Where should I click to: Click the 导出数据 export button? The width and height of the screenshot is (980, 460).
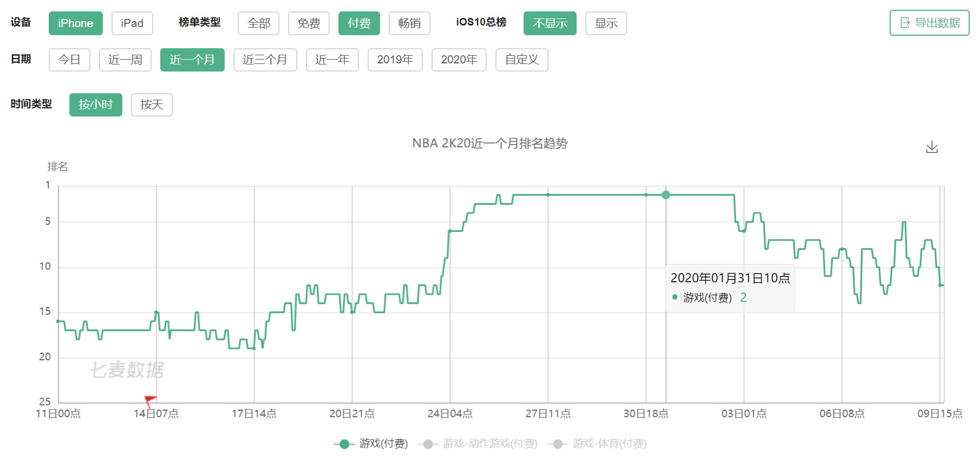point(929,23)
